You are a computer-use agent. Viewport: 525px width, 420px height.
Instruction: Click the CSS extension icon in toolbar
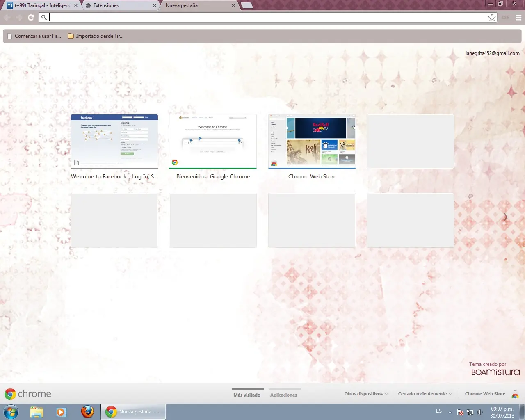[x=505, y=17]
